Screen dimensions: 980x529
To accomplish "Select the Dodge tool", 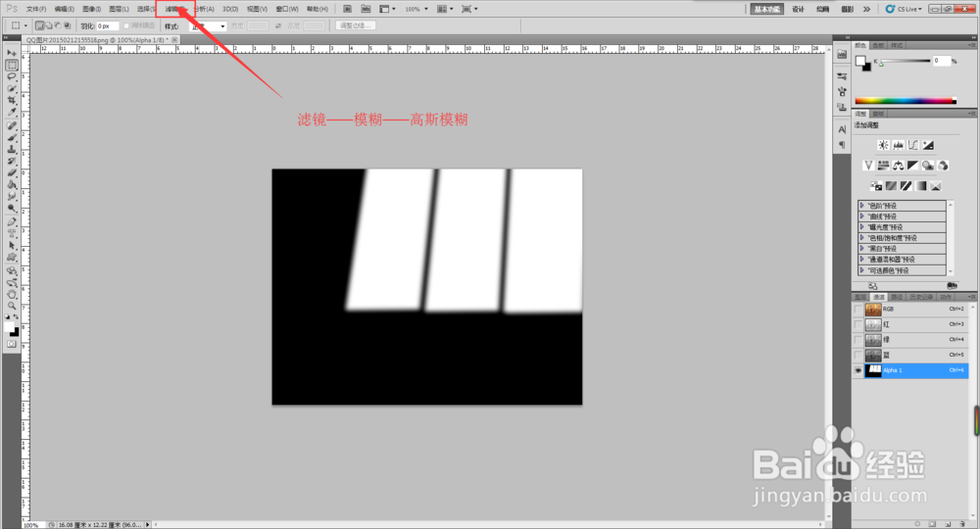I will [12, 208].
